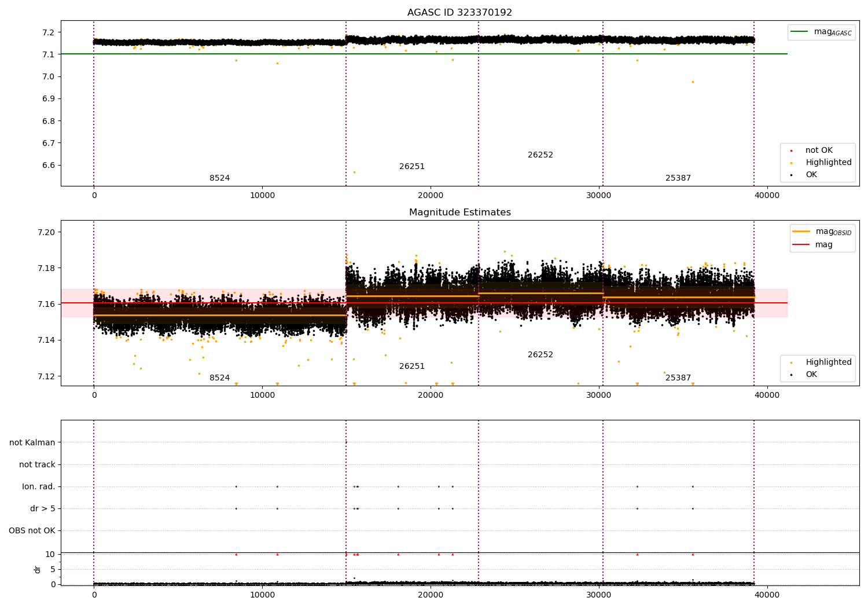Click the '7.12' y-axis tick label
This screenshot has height=608, width=868.
point(47,376)
